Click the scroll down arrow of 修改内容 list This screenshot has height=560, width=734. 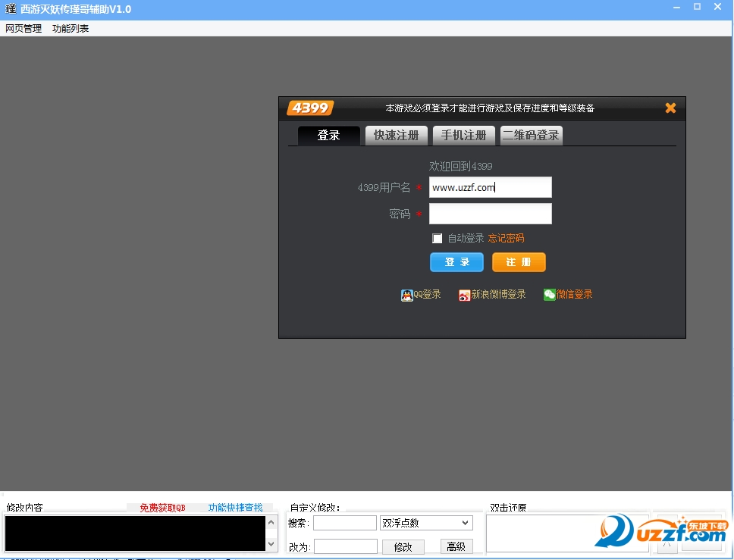(x=271, y=544)
